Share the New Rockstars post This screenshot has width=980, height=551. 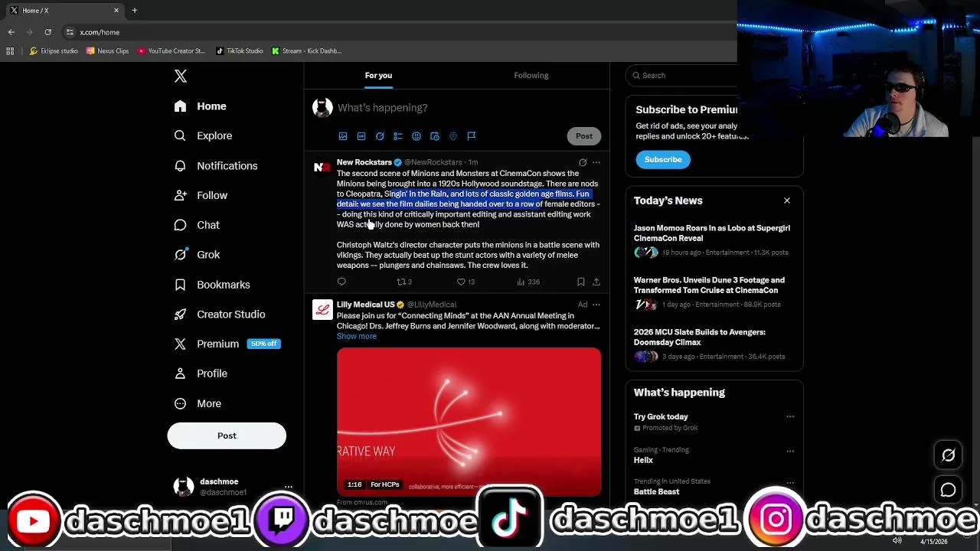click(x=596, y=282)
